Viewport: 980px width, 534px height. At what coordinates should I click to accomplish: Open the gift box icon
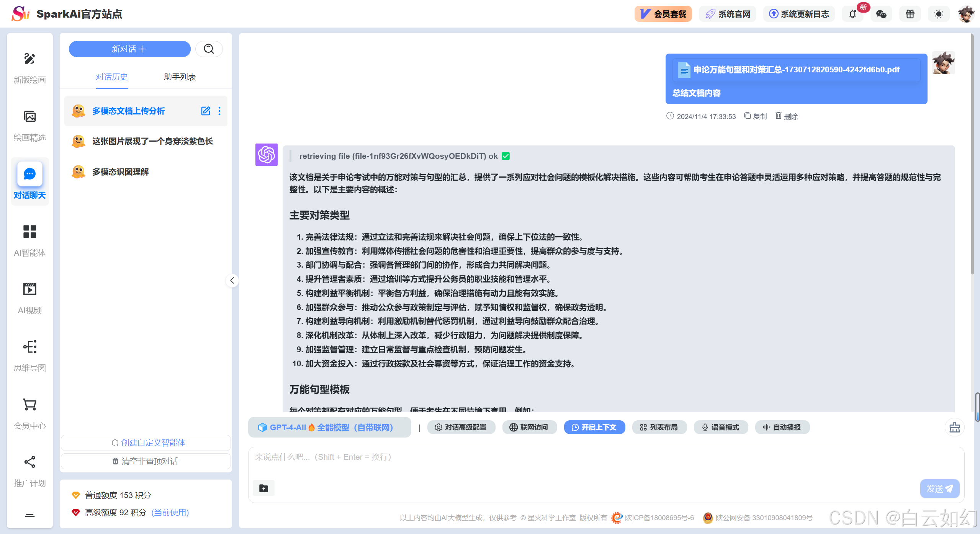[x=910, y=14]
